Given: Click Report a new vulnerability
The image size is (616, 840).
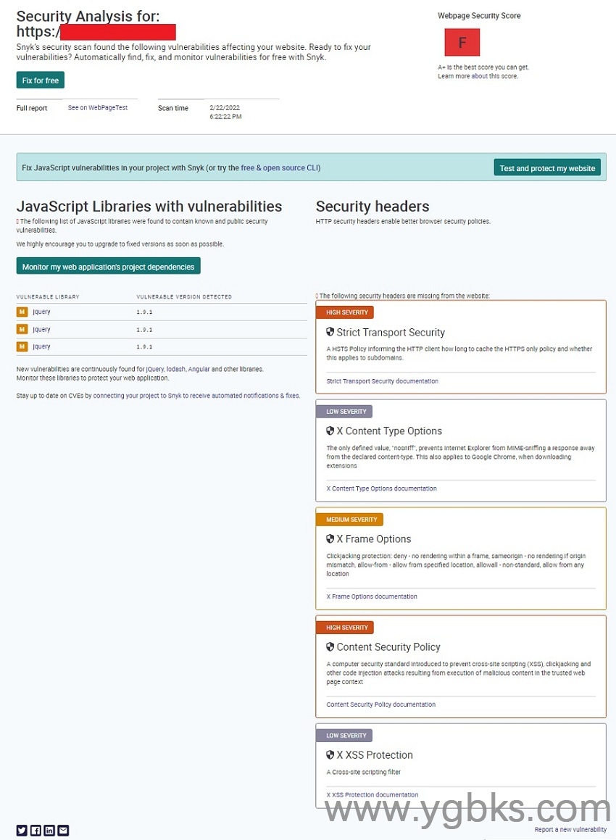Looking at the screenshot, I should pyautogui.click(x=570, y=829).
